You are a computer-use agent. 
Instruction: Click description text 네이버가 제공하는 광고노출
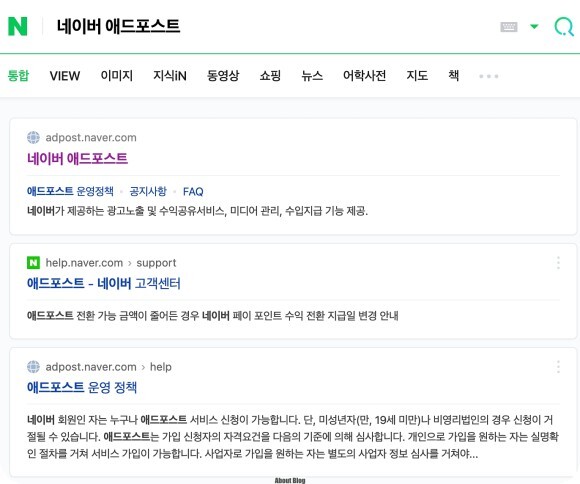pyautogui.click(x=197, y=211)
